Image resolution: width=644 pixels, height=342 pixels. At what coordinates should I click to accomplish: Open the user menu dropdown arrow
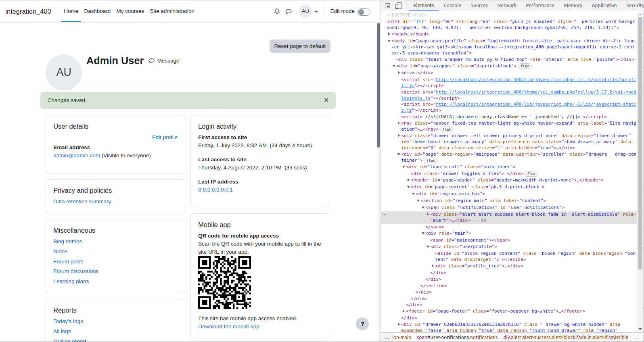click(316, 12)
